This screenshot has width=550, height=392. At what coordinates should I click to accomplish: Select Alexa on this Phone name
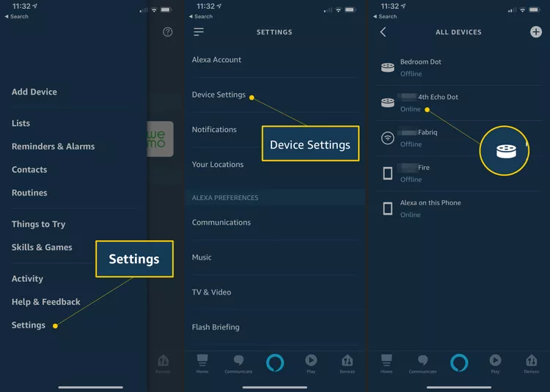pos(430,203)
